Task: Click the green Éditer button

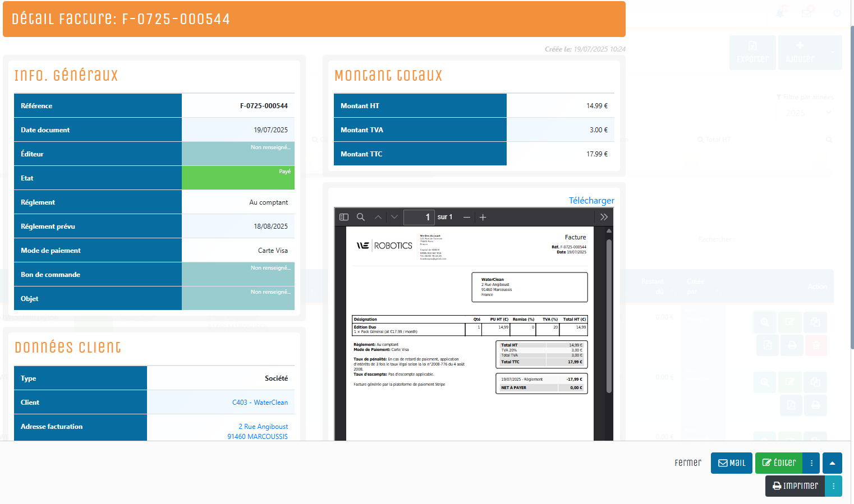Action: [779, 463]
